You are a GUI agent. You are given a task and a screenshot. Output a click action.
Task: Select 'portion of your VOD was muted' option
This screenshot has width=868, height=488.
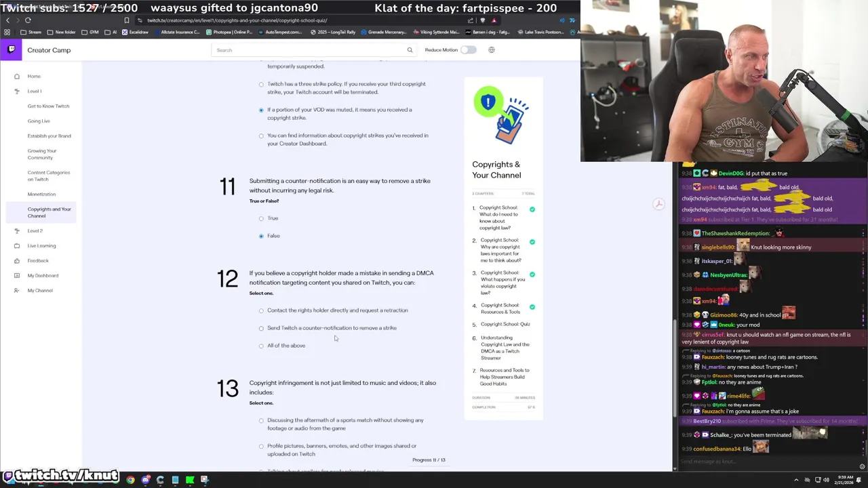[x=261, y=110]
